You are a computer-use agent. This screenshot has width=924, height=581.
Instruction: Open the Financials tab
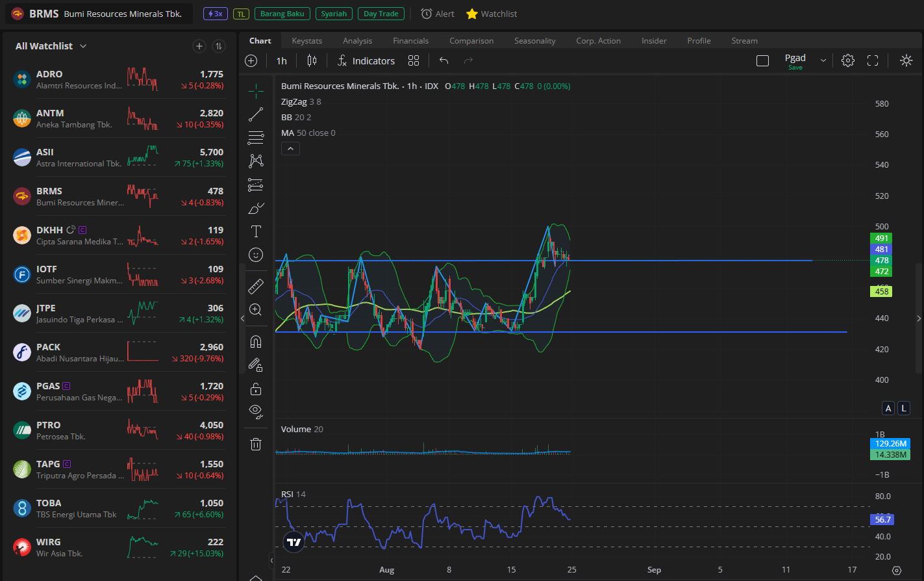pyautogui.click(x=410, y=40)
